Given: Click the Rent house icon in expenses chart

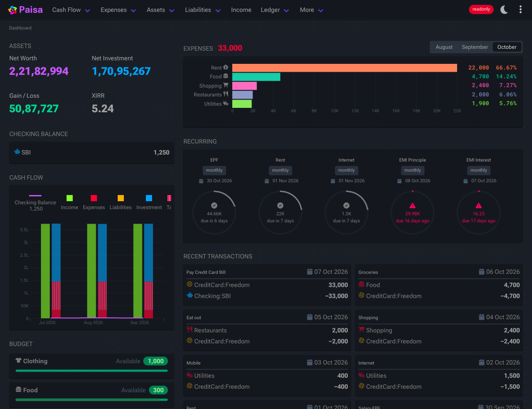Looking at the screenshot, I should point(226,67).
